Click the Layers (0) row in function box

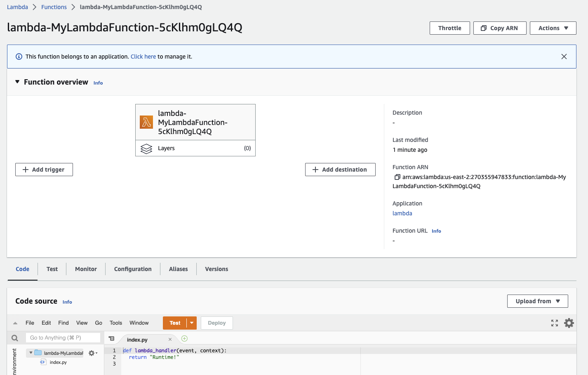(x=195, y=148)
